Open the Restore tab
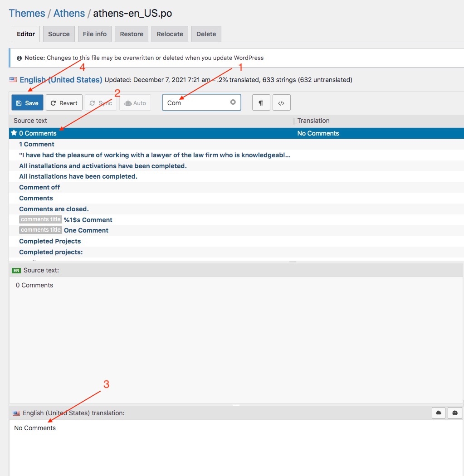This screenshot has width=464, height=476. point(132,34)
